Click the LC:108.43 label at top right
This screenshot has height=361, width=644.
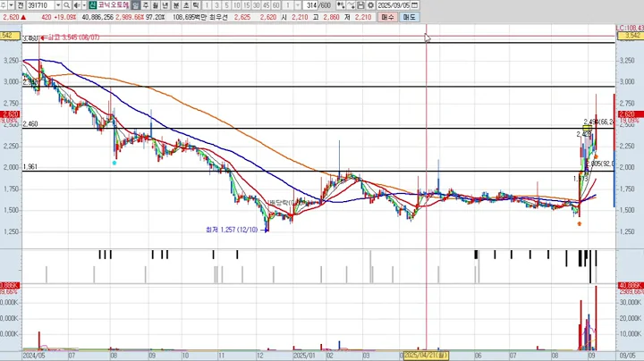point(630,28)
